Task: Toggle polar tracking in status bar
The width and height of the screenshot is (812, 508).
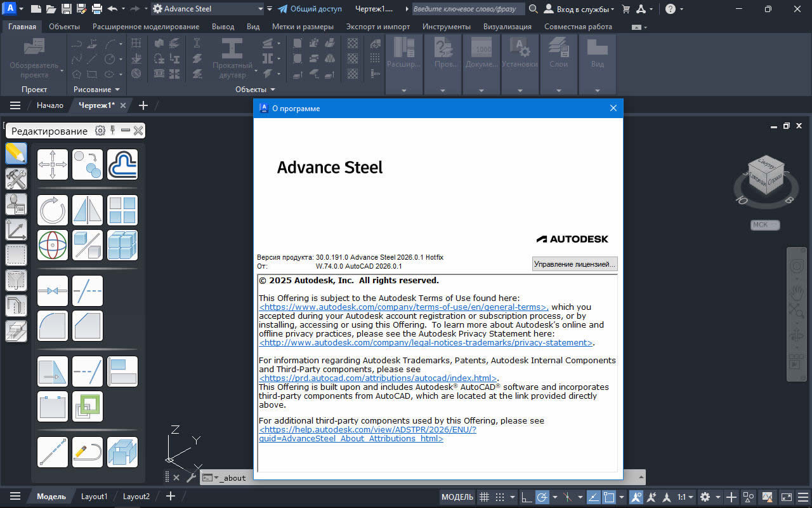Action: click(543, 497)
